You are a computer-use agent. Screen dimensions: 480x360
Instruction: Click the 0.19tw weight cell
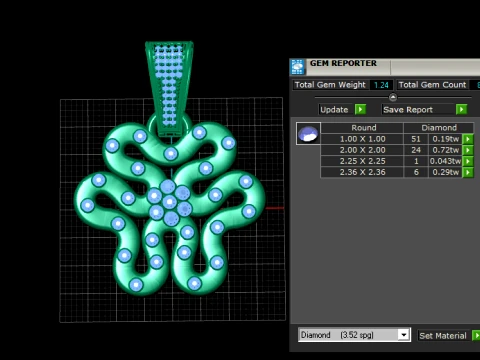pos(446,139)
